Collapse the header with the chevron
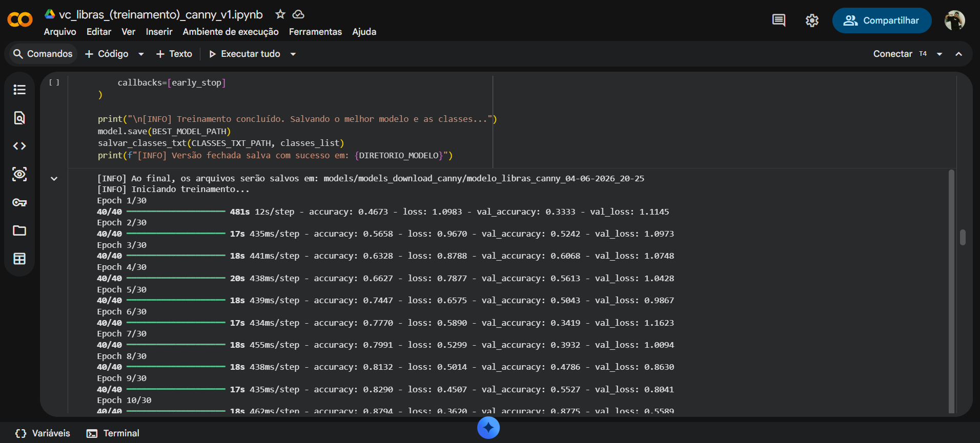Image resolution: width=980 pixels, height=443 pixels. click(958, 54)
